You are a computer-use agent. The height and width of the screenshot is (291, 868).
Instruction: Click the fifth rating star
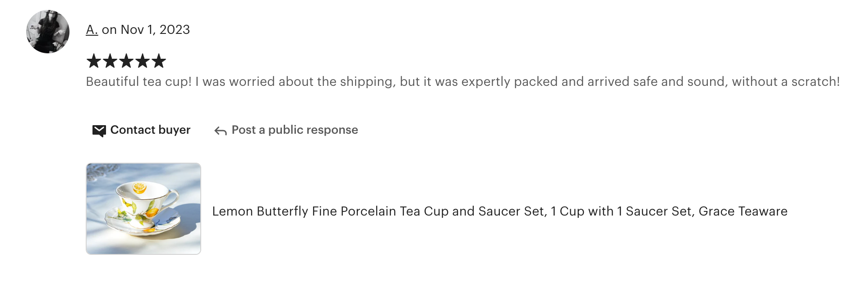tap(159, 61)
